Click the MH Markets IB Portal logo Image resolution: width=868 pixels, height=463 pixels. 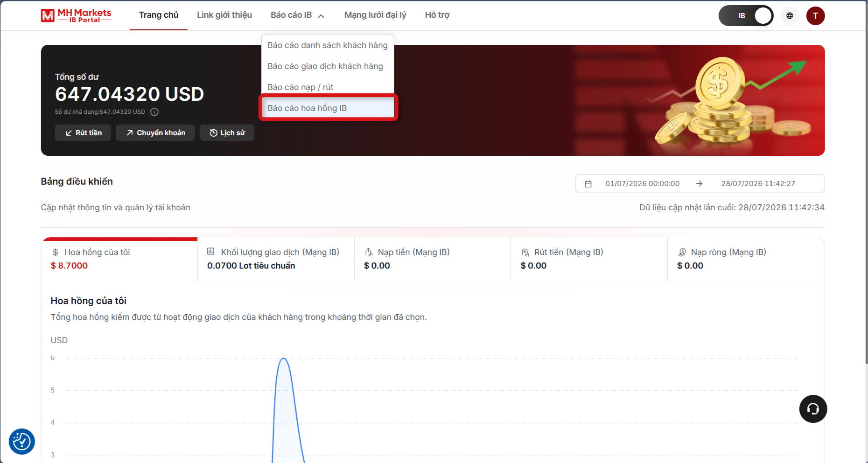[76, 15]
